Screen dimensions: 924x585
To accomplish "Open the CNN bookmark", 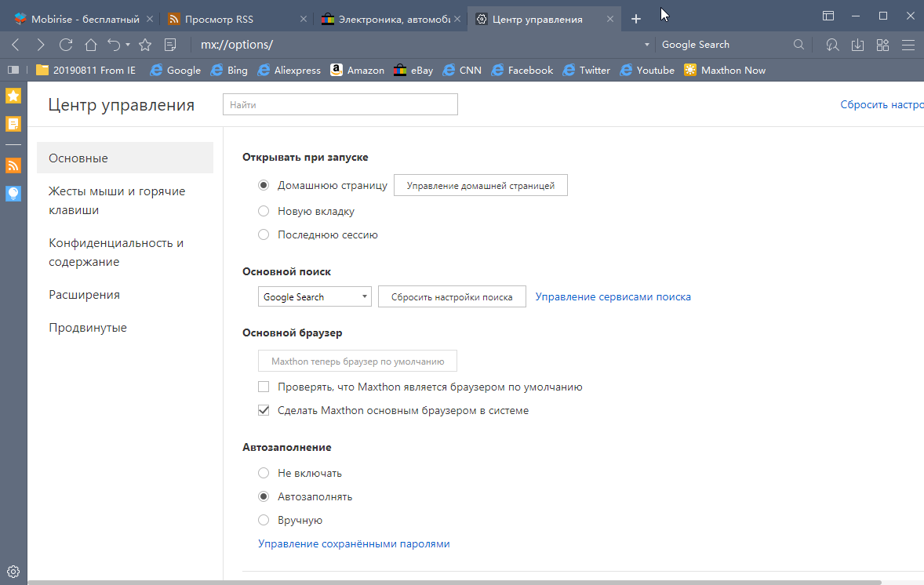I will coord(462,70).
